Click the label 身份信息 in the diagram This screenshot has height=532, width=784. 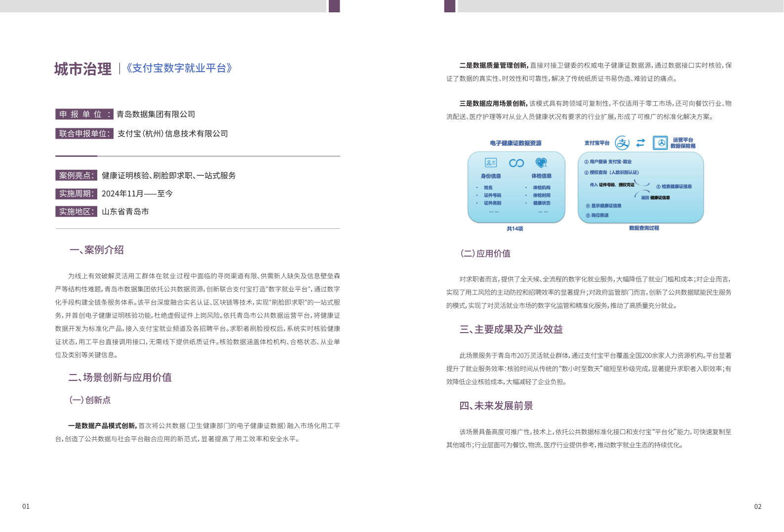[x=491, y=176]
